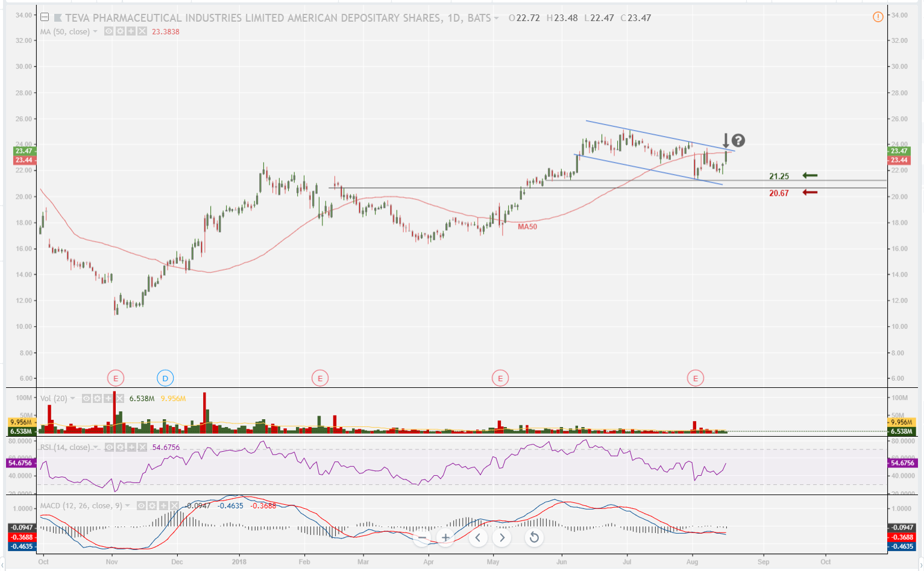
Task: Click the plus icon next to RSI
Action: (x=131, y=447)
